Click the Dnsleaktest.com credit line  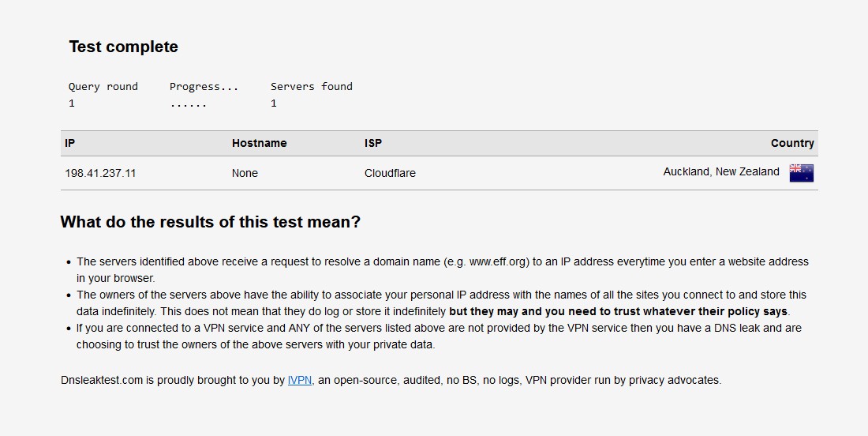point(391,380)
